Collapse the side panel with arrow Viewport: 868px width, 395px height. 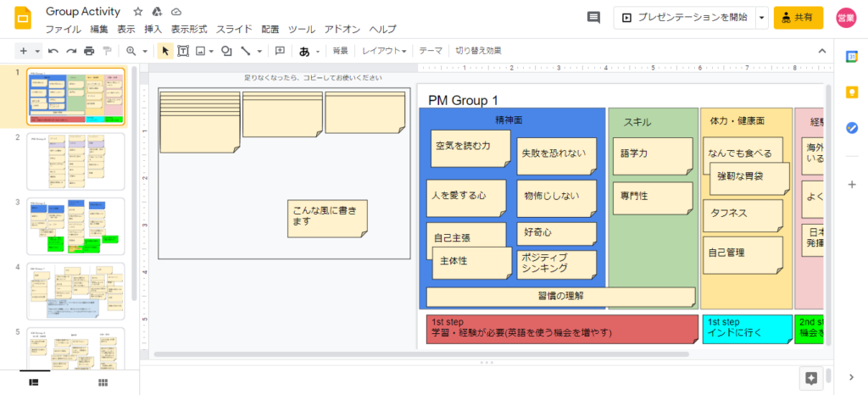click(x=851, y=377)
